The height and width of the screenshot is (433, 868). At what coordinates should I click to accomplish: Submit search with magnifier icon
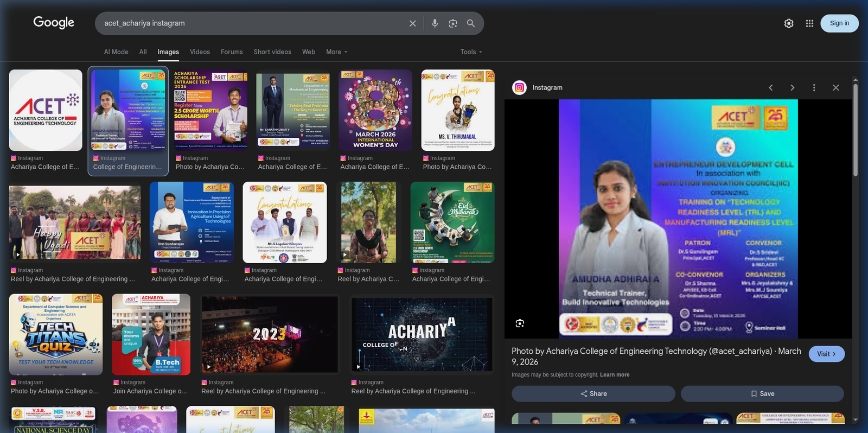471,23
